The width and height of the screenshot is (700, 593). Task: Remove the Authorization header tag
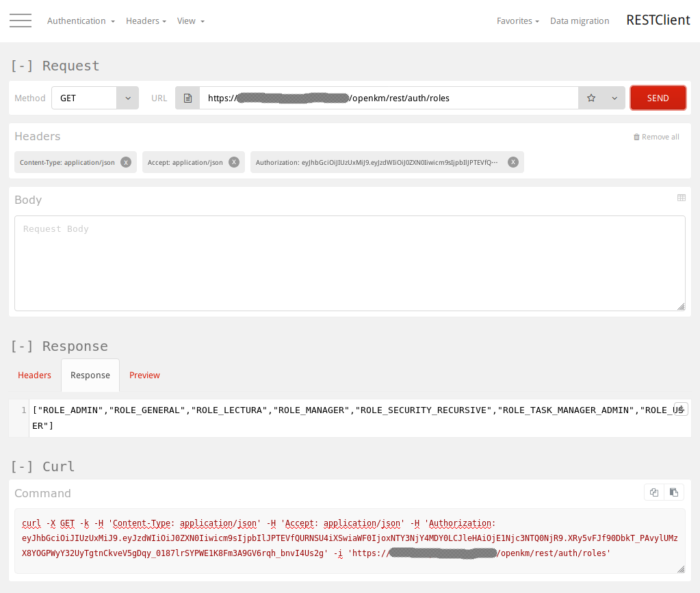tap(513, 162)
